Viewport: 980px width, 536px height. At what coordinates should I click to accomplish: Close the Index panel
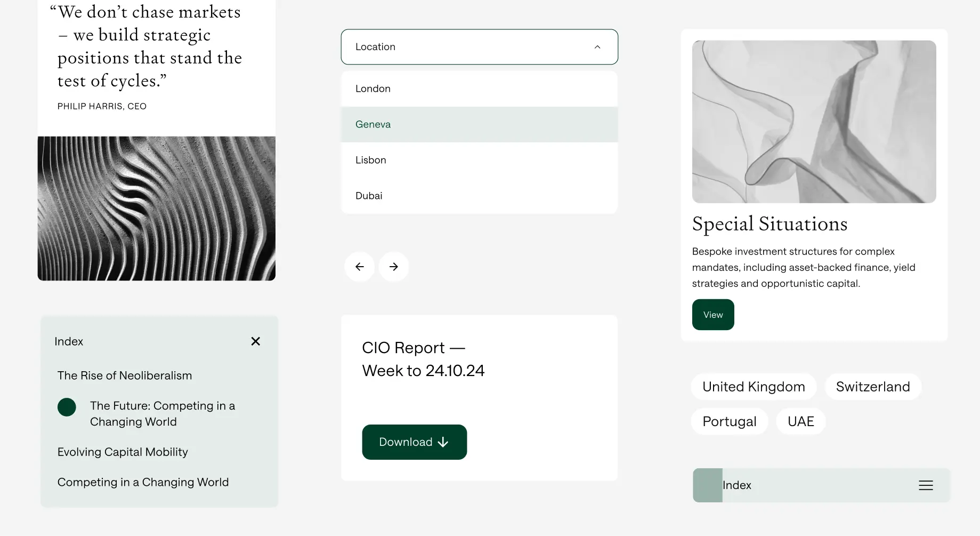click(256, 341)
